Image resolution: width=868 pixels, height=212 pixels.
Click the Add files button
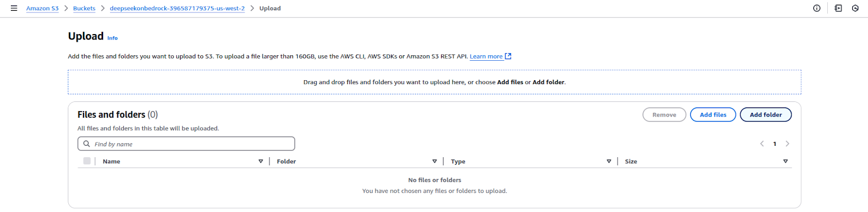coord(713,115)
